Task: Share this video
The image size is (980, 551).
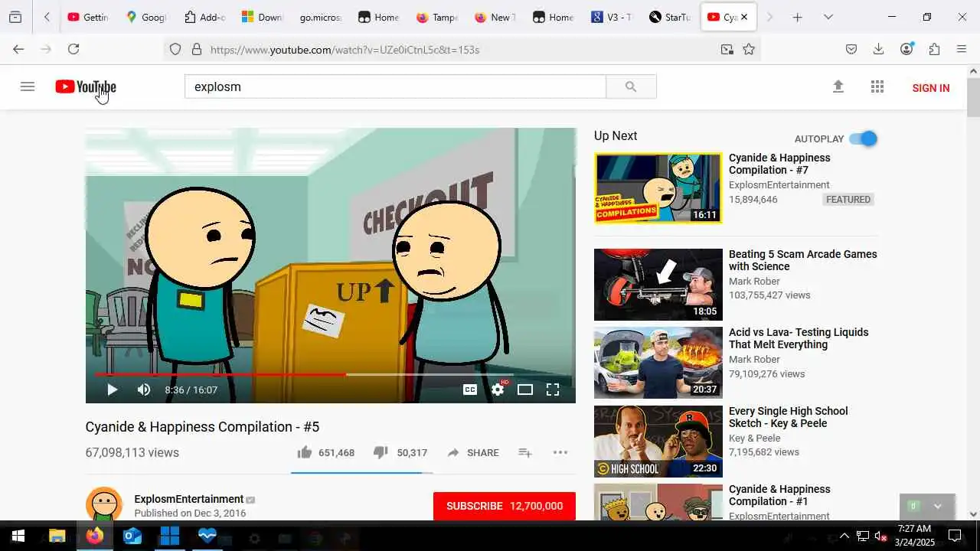Action: point(473,453)
